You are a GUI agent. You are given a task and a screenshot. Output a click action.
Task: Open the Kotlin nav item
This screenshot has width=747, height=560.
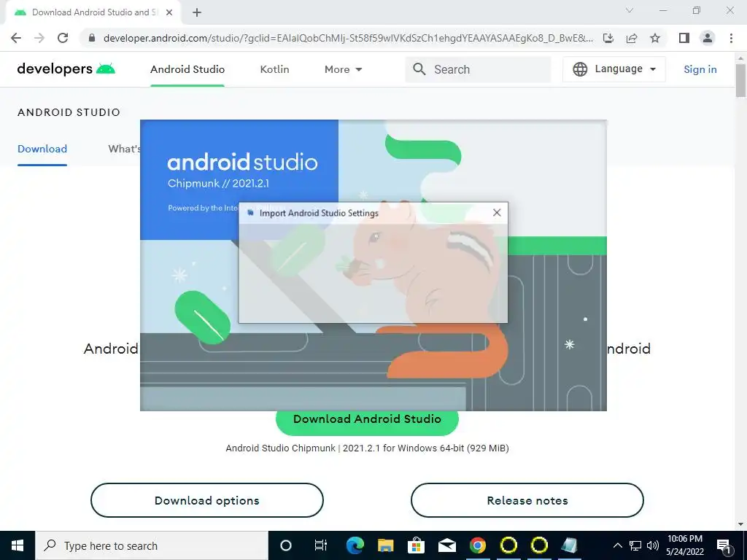pos(274,69)
